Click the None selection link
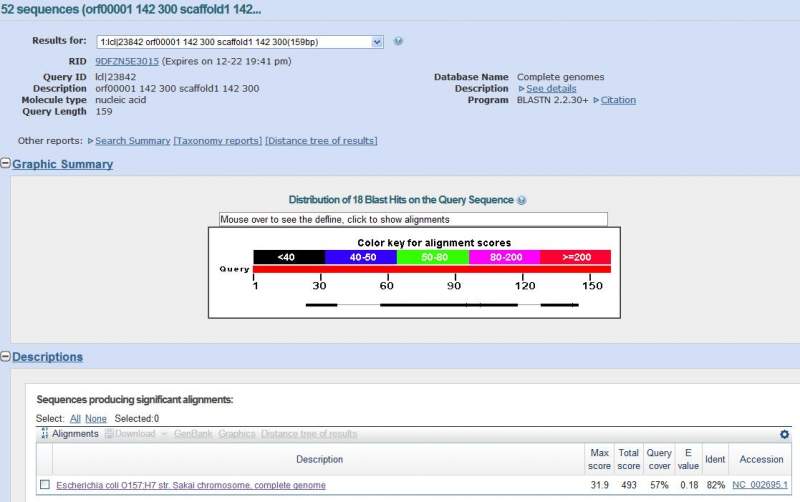Screen dimensions: 800x502 [96, 418]
